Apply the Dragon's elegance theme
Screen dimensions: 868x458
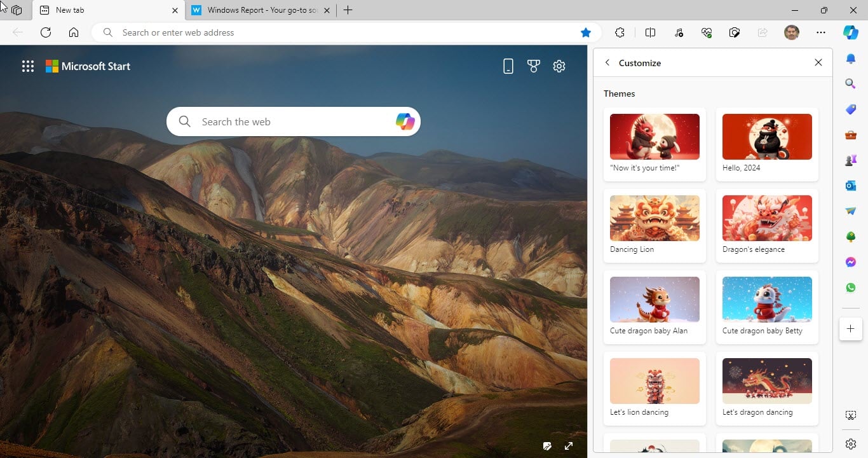tap(767, 226)
